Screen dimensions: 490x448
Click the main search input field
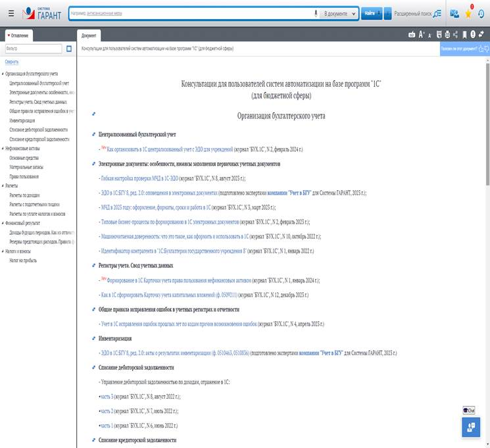pos(191,13)
